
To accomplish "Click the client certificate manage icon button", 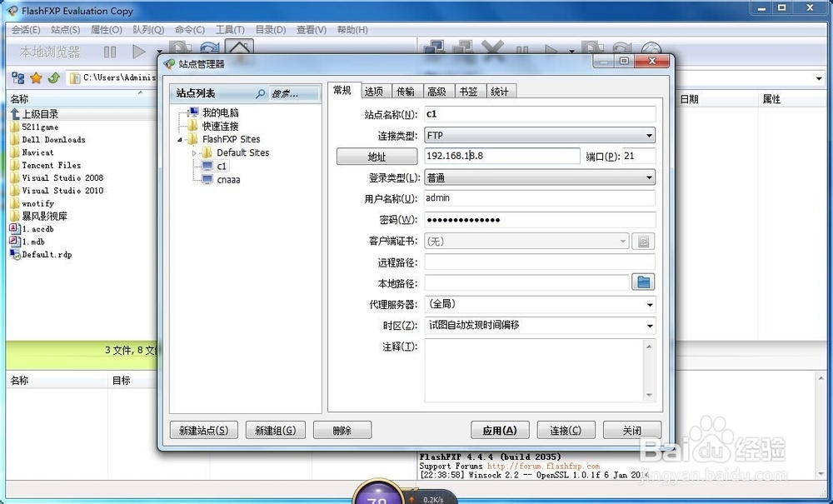I will point(643,241).
